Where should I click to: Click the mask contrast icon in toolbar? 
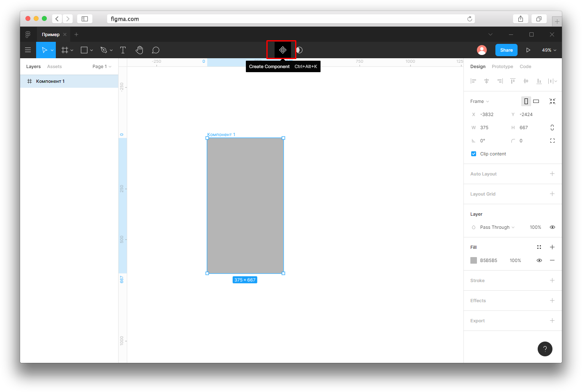coord(299,50)
